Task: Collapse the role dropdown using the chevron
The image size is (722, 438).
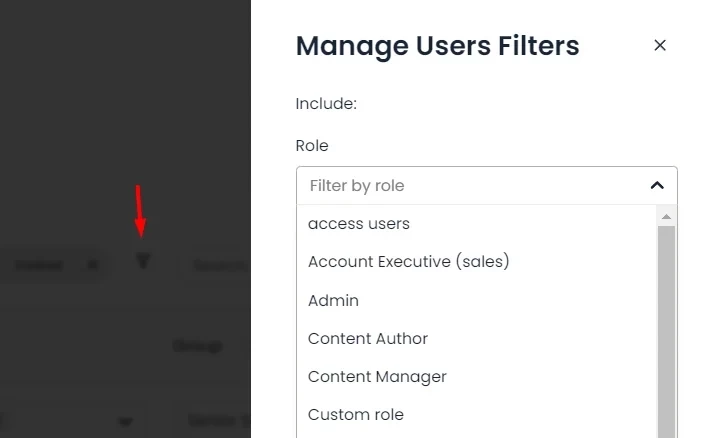Action: point(656,185)
